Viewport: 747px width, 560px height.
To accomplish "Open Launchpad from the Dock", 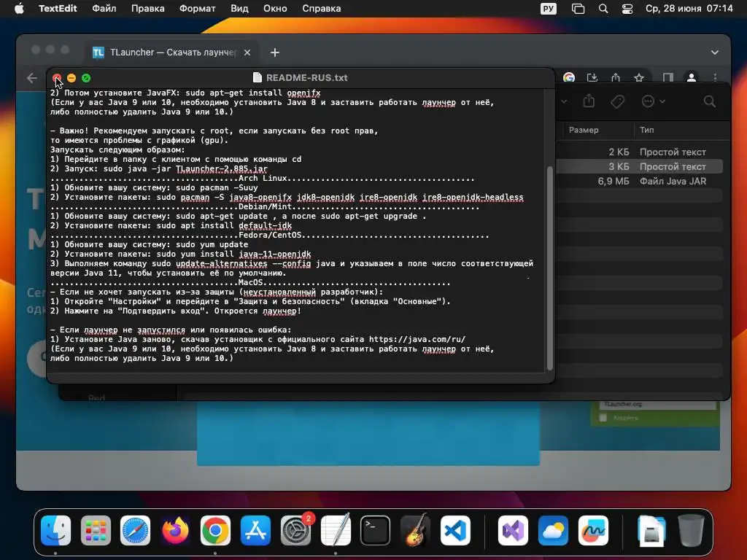I will point(96,531).
